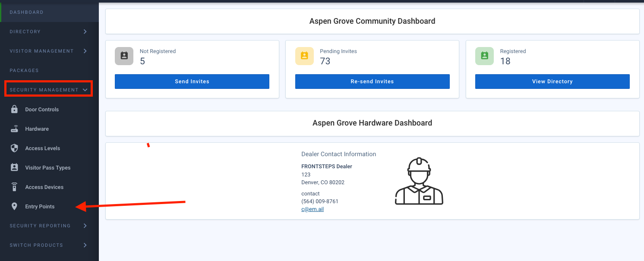Click the yellow Pending Invites badge icon
Image resolution: width=644 pixels, height=261 pixels.
click(x=304, y=56)
